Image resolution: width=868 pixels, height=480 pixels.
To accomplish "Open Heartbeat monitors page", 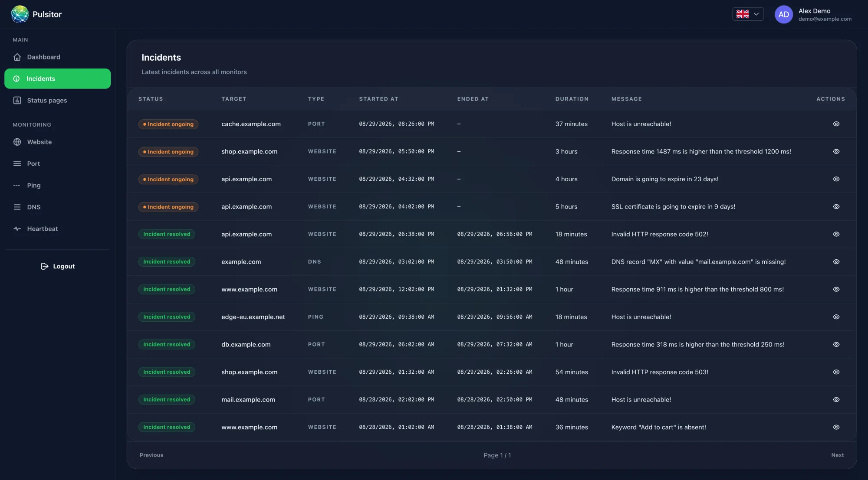I will tap(57, 229).
